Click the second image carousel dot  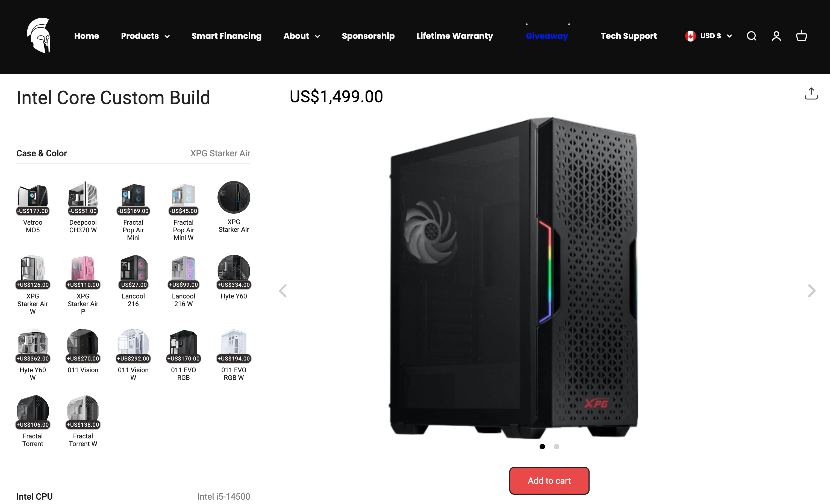pos(557,447)
